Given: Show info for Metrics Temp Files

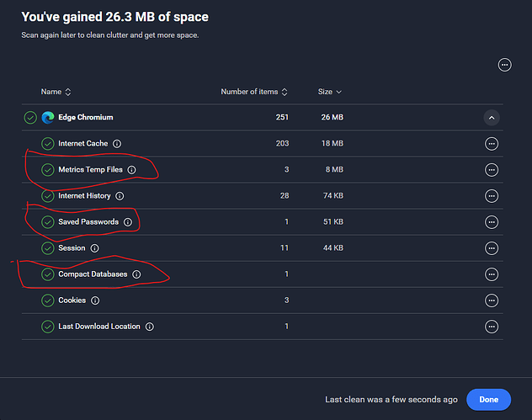Looking at the screenshot, I should (131, 170).
